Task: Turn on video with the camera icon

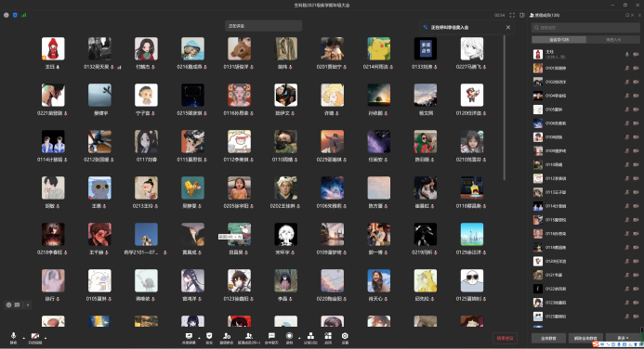Action: 35,337
